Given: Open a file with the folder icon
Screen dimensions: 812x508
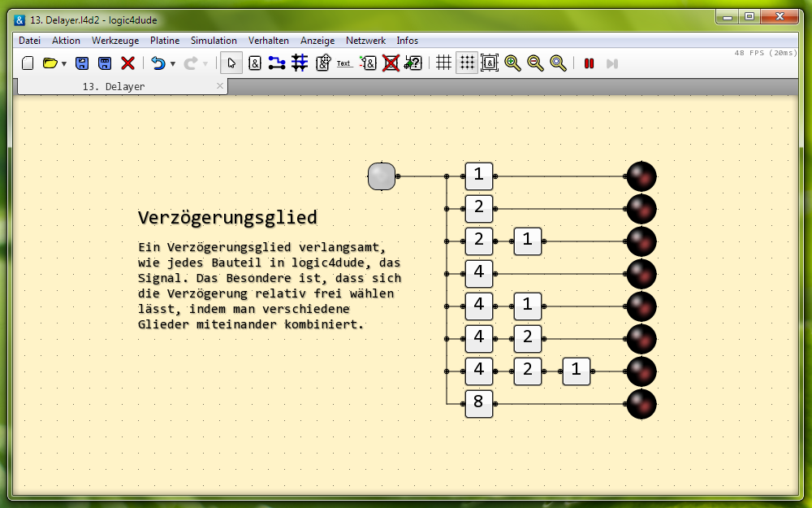Looking at the screenshot, I should (x=50, y=63).
